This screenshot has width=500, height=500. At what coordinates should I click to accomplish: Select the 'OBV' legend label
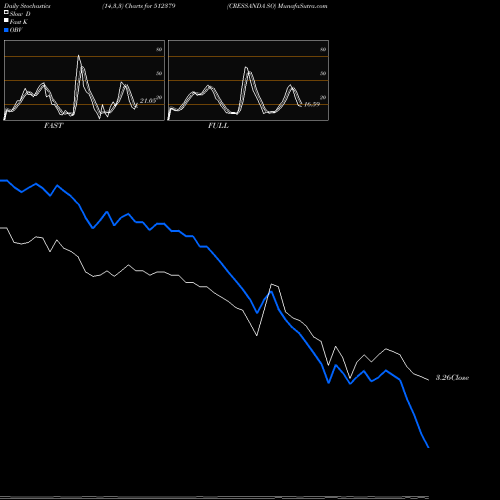tap(16, 30)
